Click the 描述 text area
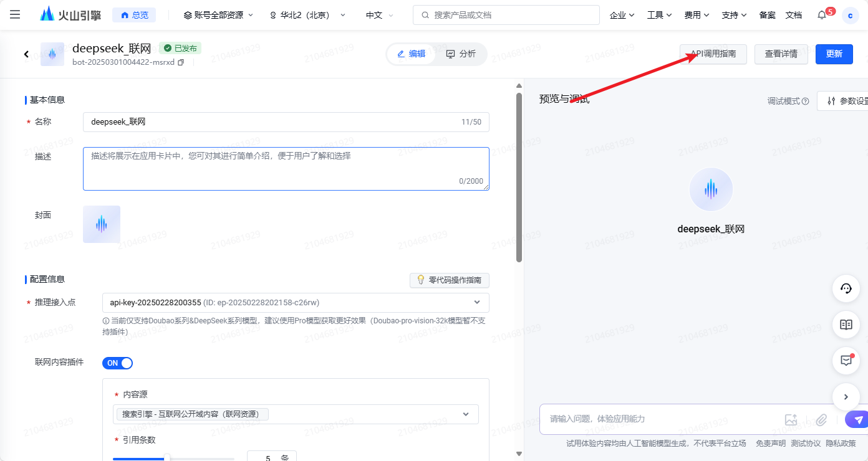868x461 pixels. pyautogui.click(x=286, y=169)
